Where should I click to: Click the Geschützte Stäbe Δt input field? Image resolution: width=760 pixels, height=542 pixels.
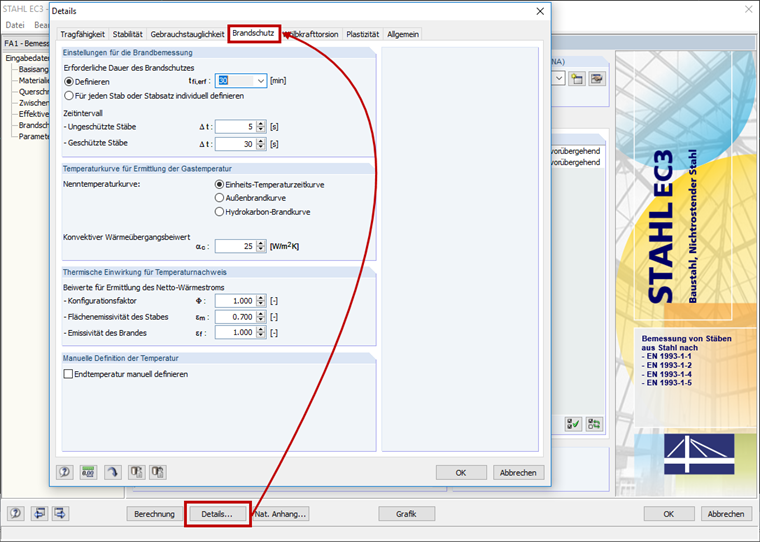point(236,144)
